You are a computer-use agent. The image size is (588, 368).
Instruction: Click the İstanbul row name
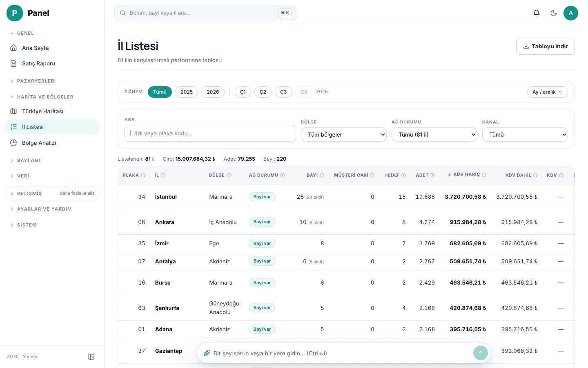point(166,197)
